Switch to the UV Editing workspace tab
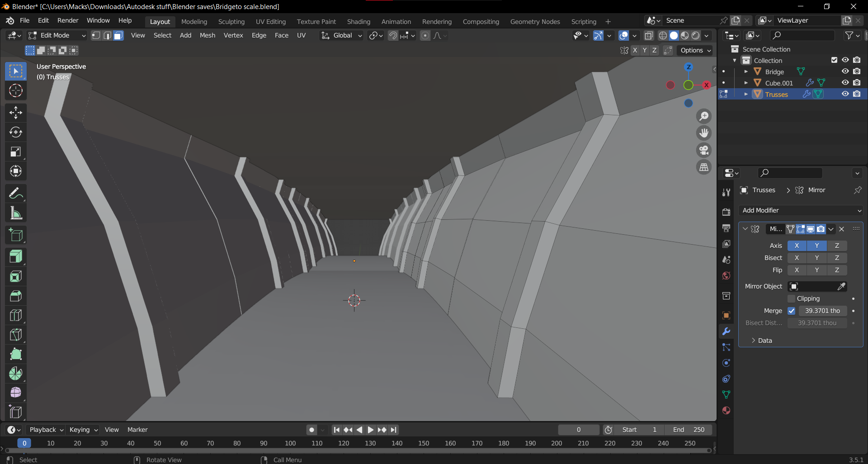The width and height of the screenshot is (868, 464). click(x=271, y=22)
